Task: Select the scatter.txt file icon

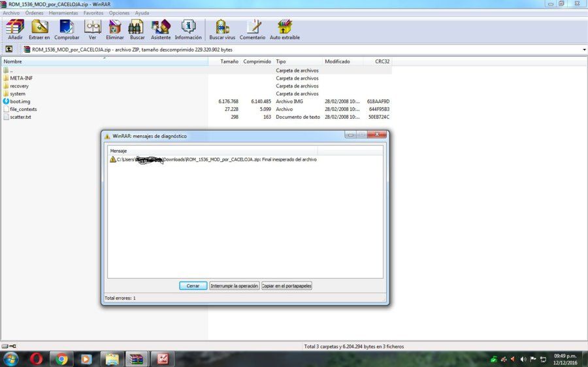Action: coord(6,117)
